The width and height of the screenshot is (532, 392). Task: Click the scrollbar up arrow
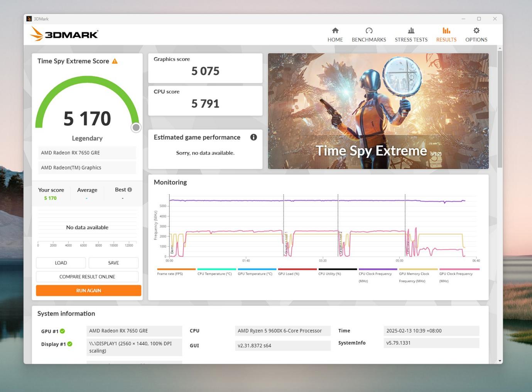500,48
